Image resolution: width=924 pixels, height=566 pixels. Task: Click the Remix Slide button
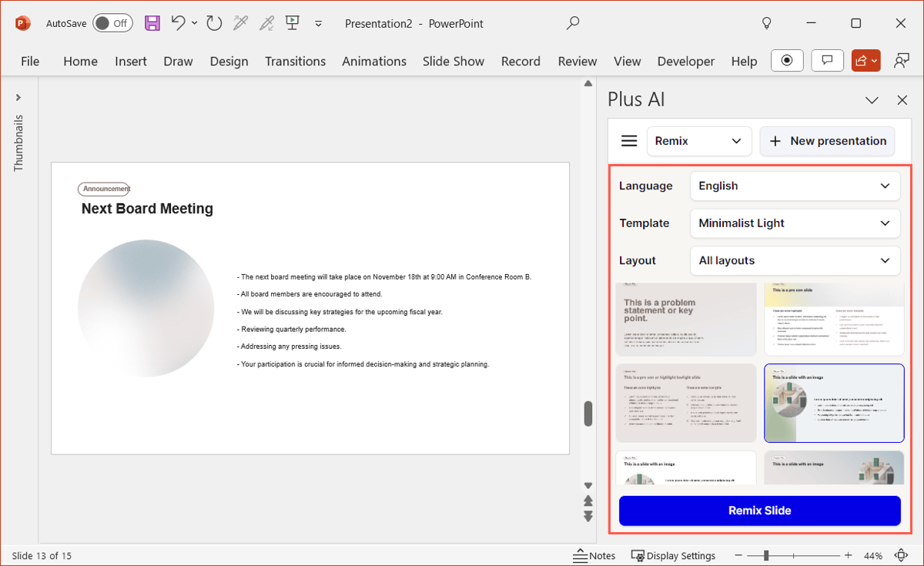(759, 511)
